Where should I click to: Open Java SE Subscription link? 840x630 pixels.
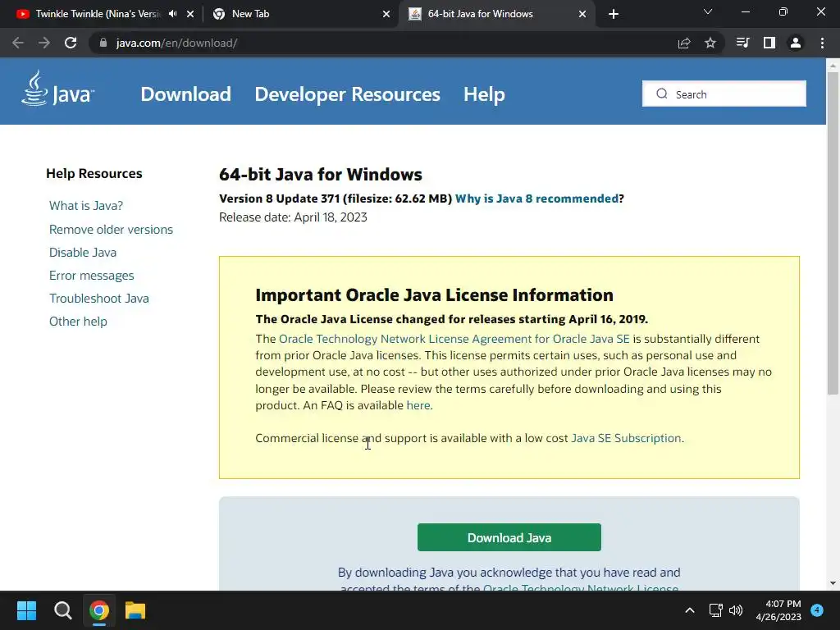pos(626,438)
